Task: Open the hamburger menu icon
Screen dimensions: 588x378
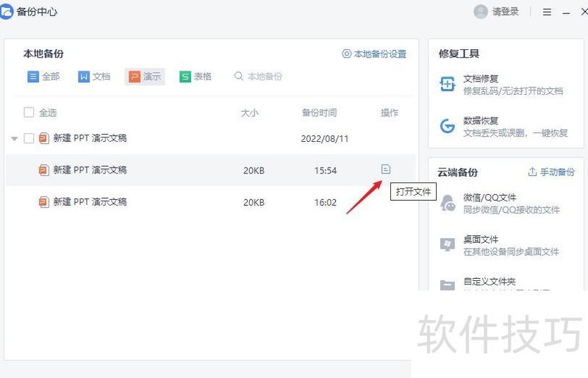Action: (x=547, y=12)
